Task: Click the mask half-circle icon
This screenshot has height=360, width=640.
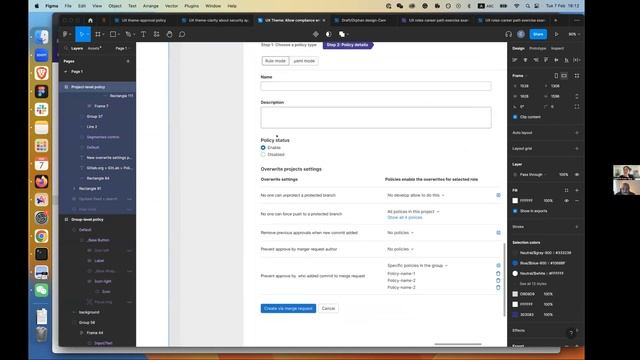Action: click(329, 34)
